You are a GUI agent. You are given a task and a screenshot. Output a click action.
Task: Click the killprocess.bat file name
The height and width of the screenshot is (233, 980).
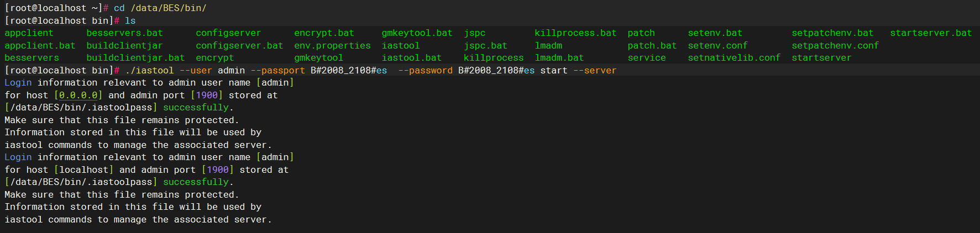[575, 33]
